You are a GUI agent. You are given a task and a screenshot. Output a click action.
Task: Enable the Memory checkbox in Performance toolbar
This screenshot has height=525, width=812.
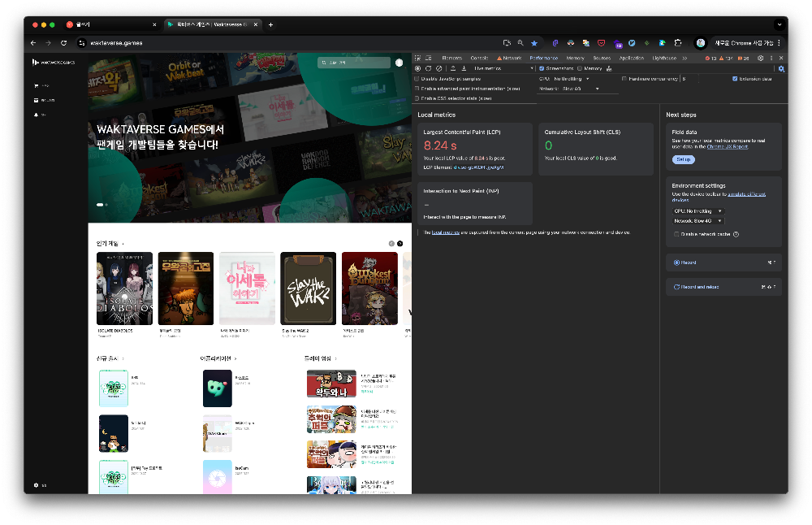(580, 68)
